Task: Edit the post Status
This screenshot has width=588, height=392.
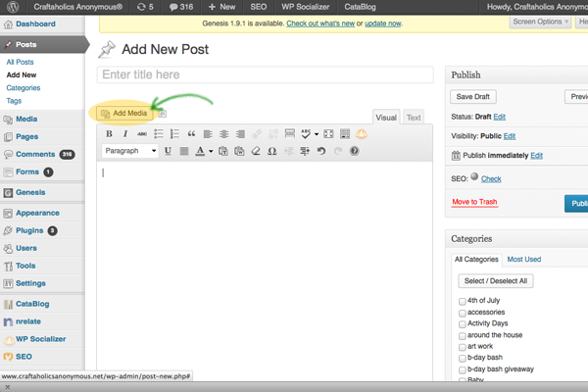Action: pyautogui.click(x=499, y=117)
